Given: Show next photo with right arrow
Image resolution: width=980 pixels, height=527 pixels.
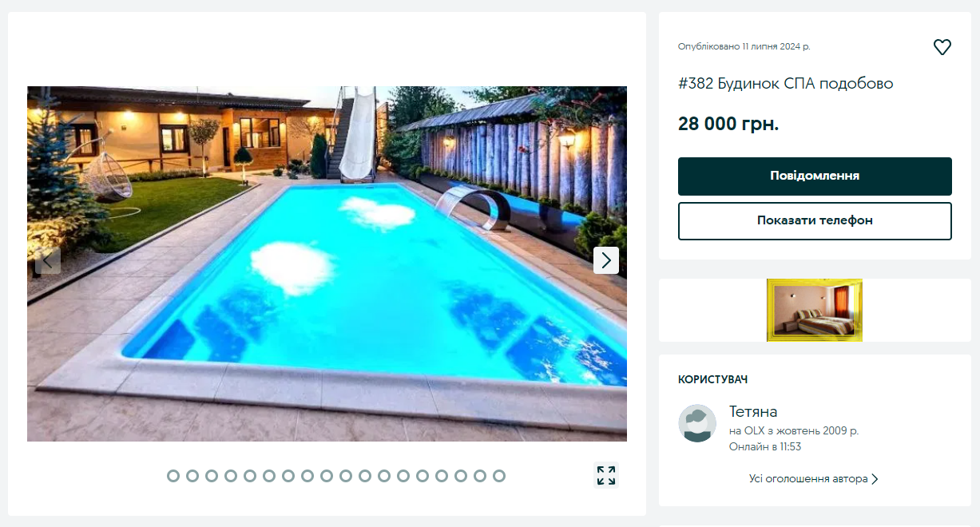Looking at the screenshot, I should tap(606, 260).
